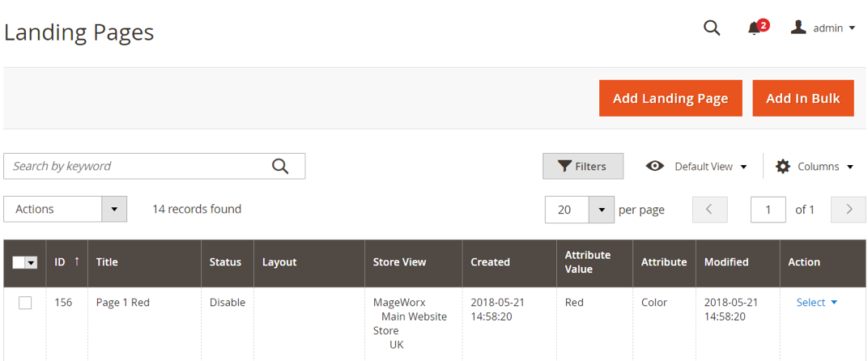Click the ID 156 cell
The width and height of the screenshot is (868, 361).
pos(63,302)
